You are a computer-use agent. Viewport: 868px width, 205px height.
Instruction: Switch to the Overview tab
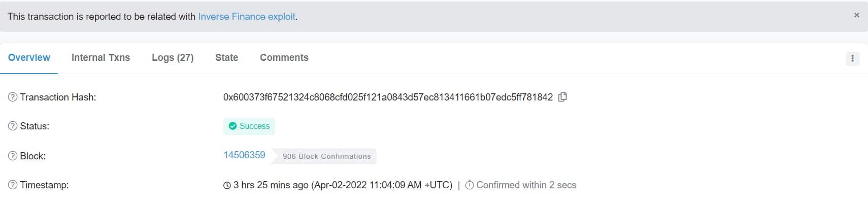click(29, 58)
